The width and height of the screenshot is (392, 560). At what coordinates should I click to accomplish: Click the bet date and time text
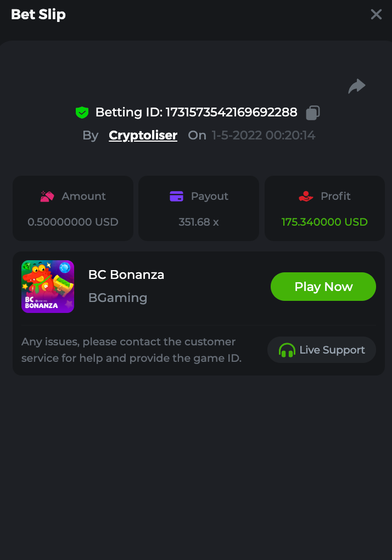coord(264,135)
